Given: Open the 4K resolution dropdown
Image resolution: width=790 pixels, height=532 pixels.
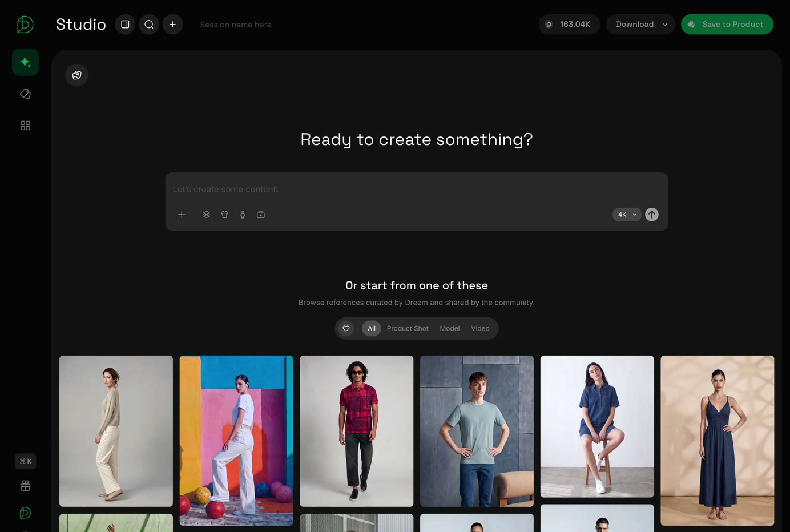Looking at the screenshot, I should click(x=627, y=215).
